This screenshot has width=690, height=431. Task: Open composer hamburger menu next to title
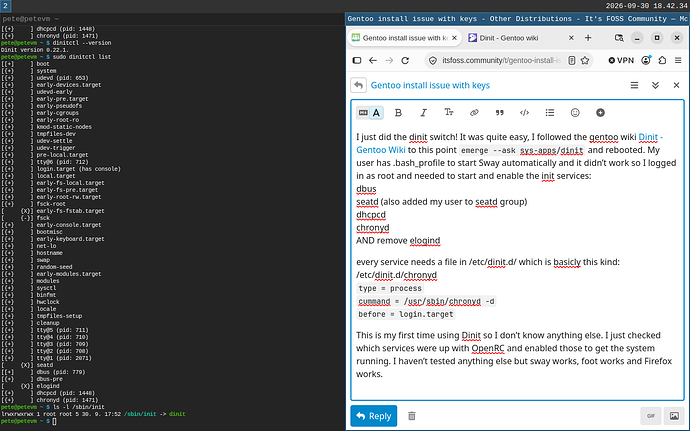(634, 85)
